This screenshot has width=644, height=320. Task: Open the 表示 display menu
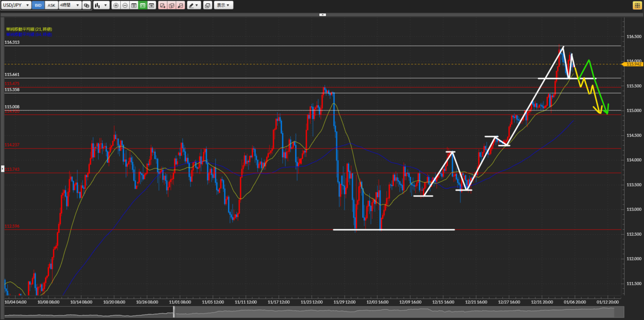[x=223, y=5]
